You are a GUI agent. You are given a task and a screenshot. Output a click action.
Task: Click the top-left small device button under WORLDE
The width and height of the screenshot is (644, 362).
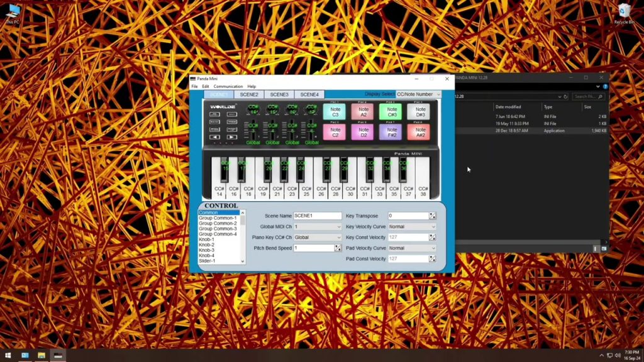coord(214,114)
